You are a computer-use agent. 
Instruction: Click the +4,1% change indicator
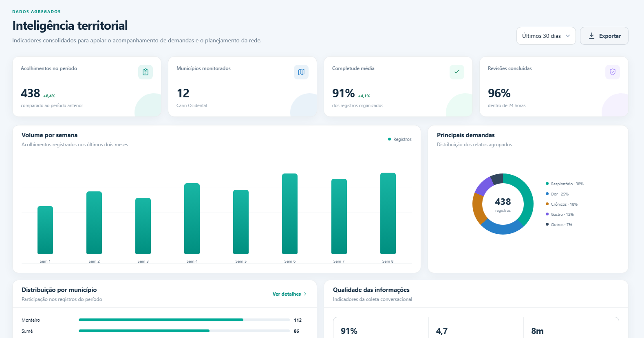coord(364,96)
